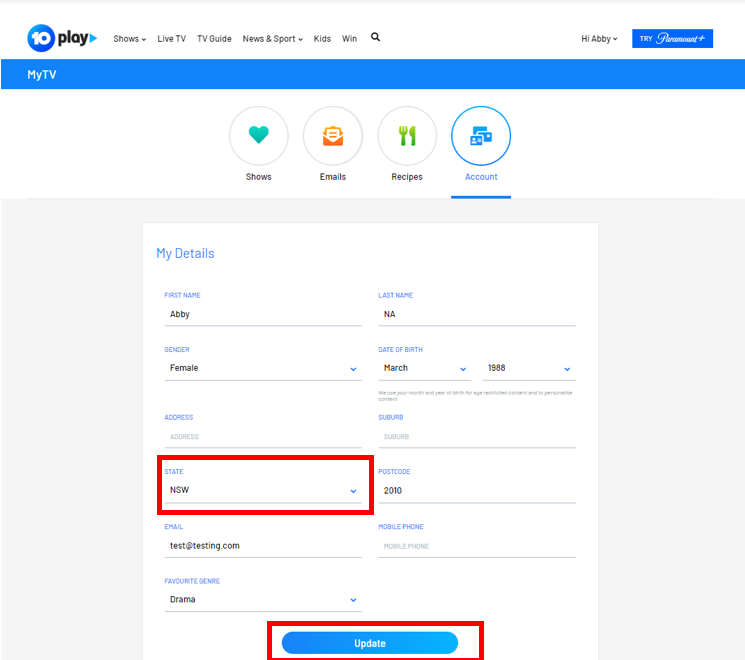
Task: Go to Live TV
Action: click(172, 39)
